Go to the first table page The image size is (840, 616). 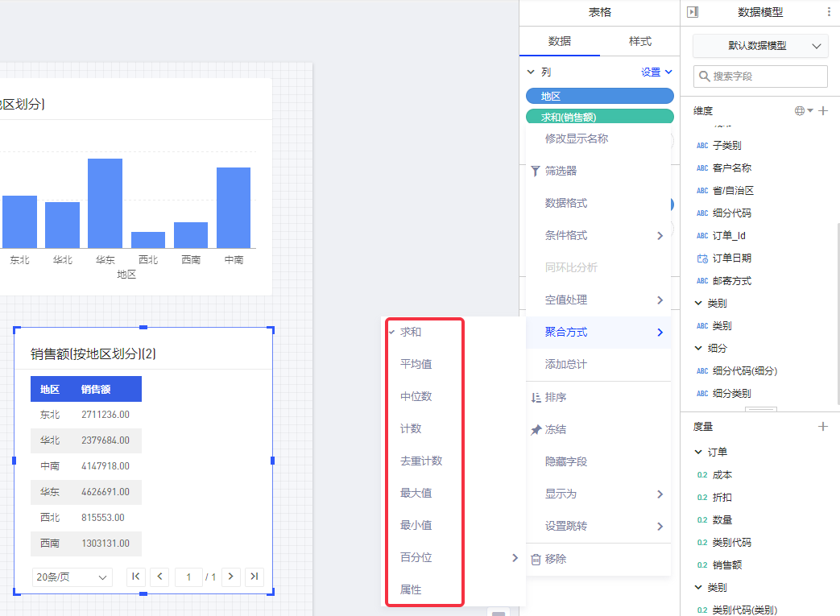tap(136, 577)
